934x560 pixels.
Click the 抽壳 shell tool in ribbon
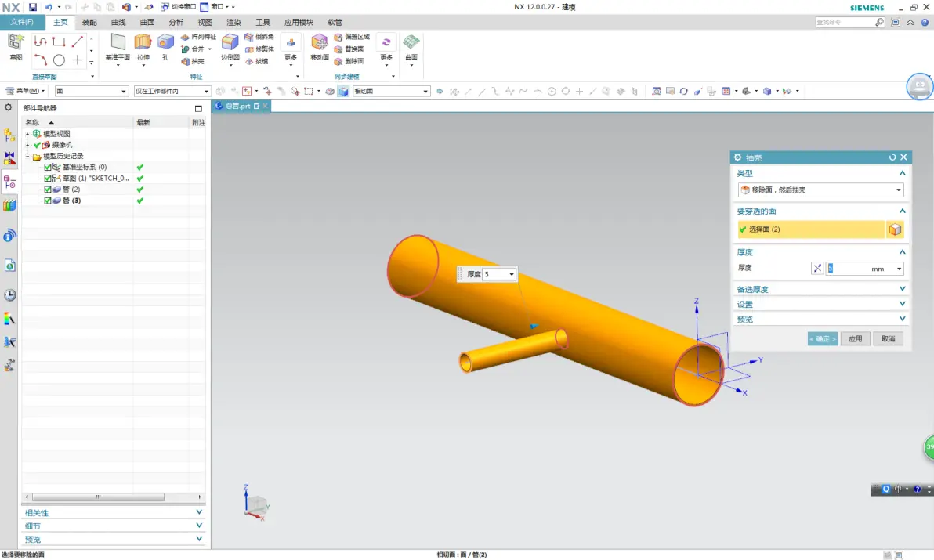[x=193, y=61]
